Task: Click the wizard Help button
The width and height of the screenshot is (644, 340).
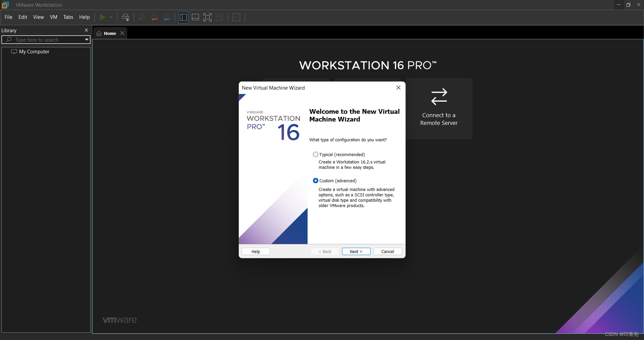Action: [256, 251]
